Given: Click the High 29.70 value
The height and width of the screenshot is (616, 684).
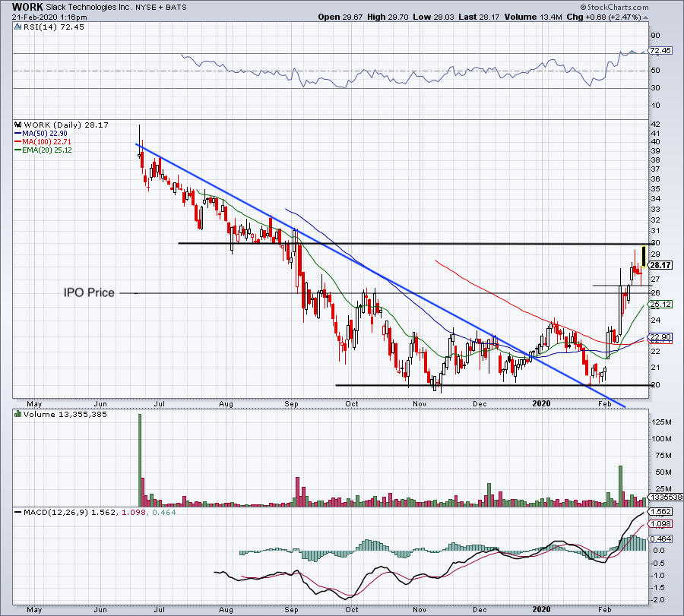Looking at the screenshot, I should point(388,17).
